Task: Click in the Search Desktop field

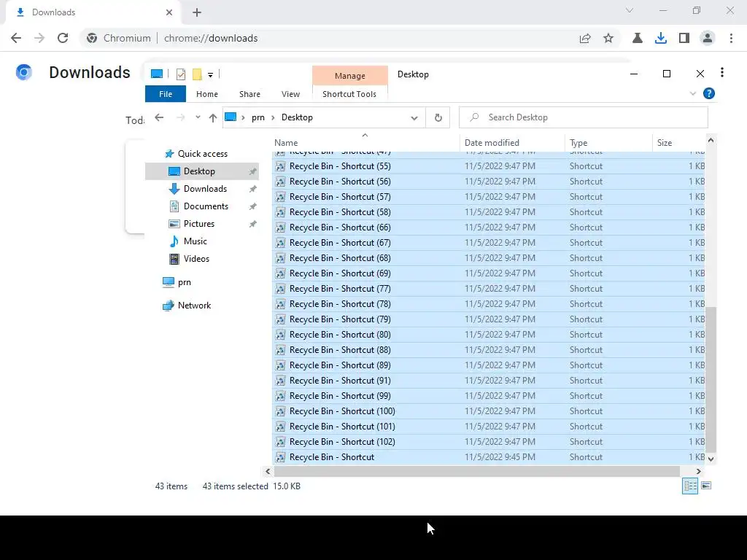Action: coord(583,117)
